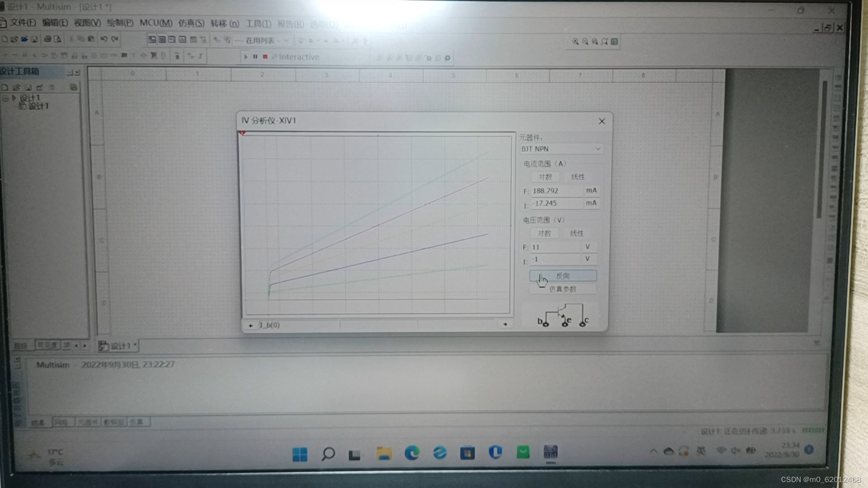Click the red Stop simulation button
This screenshot has height=488, width=868.
pos(265,57)
